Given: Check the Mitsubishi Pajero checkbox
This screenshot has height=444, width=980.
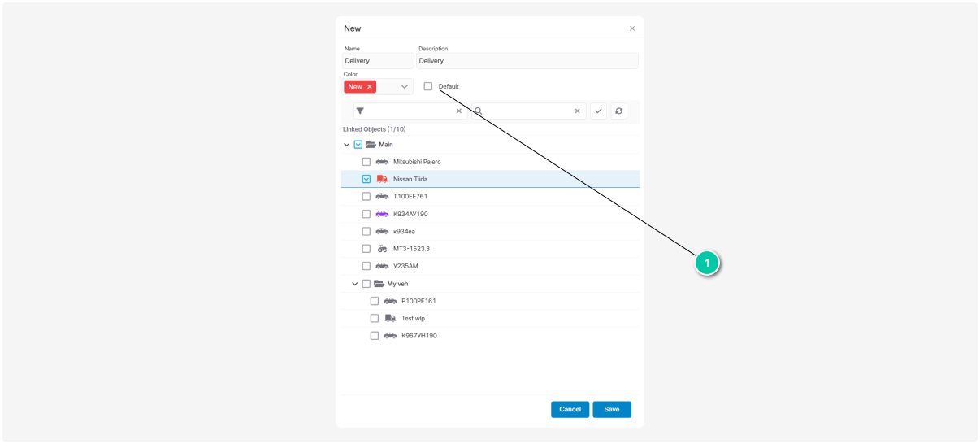Looking at the screenshot, I should (x=366, y=162).
